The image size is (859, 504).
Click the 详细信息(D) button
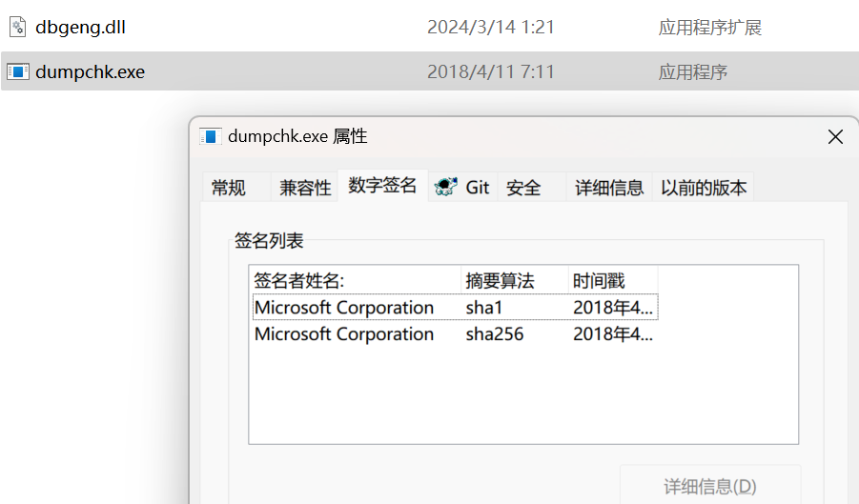710,486
